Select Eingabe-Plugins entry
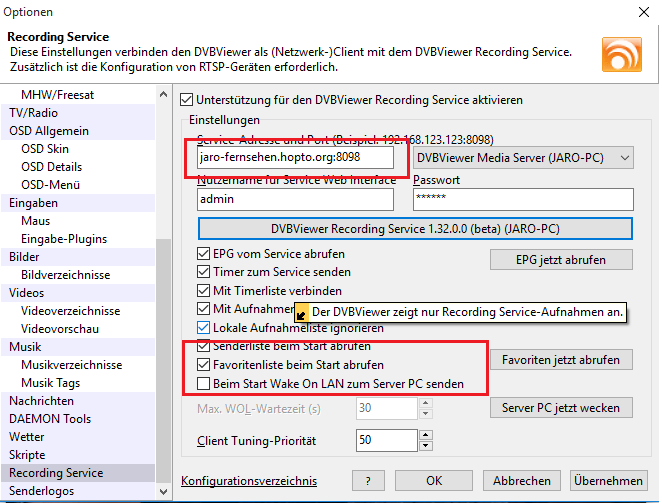Image resolution: width=662 pixels, height=503 pixels. point(78,239)
